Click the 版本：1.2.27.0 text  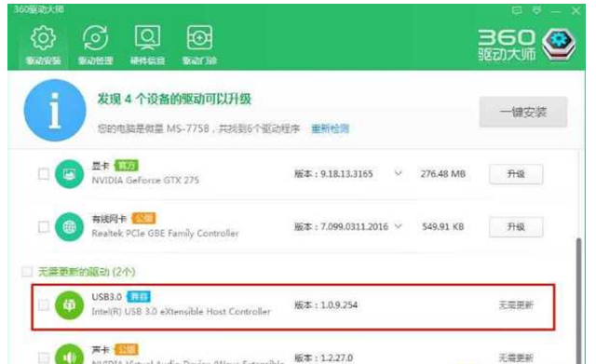[x=323, y=357]
